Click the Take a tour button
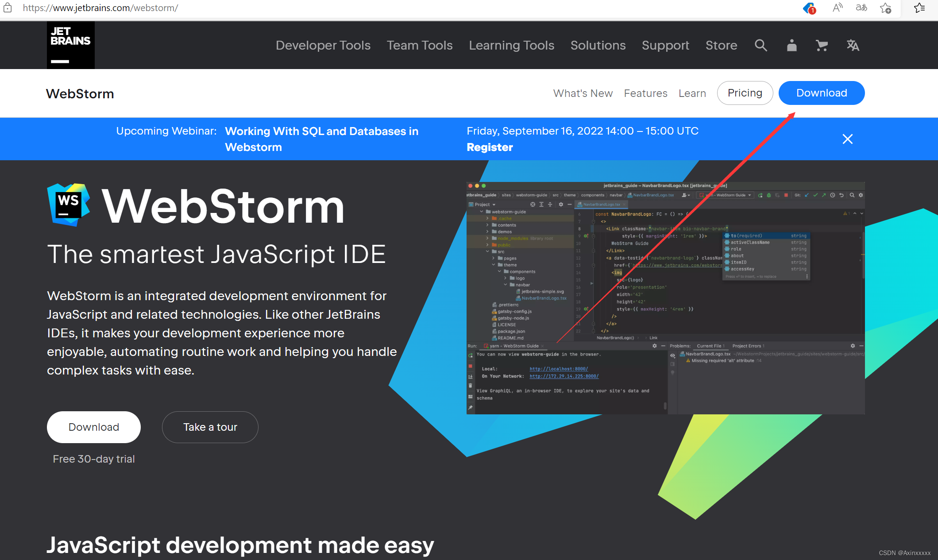Screen dimensions: 938x560 coord(210,427)
